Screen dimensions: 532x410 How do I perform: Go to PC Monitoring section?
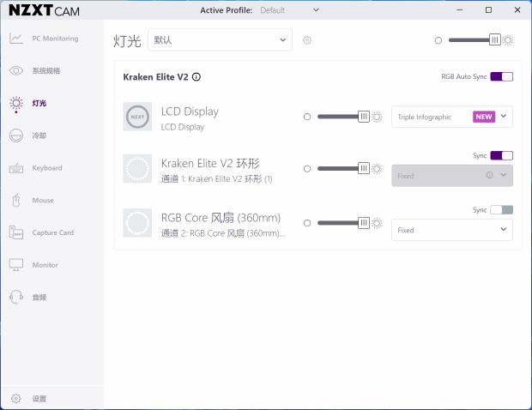55,39
